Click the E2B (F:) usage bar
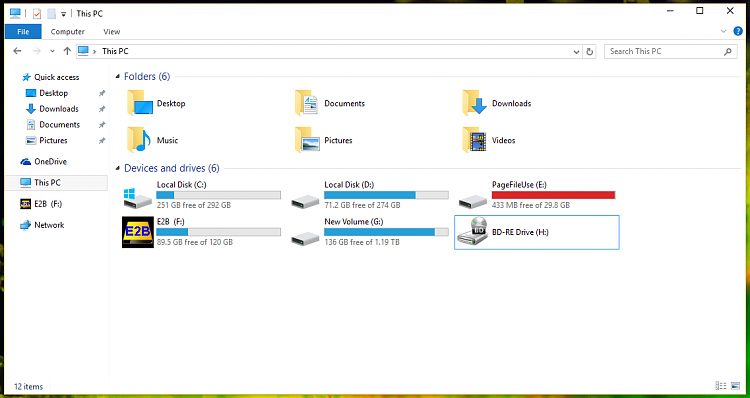 219,232
